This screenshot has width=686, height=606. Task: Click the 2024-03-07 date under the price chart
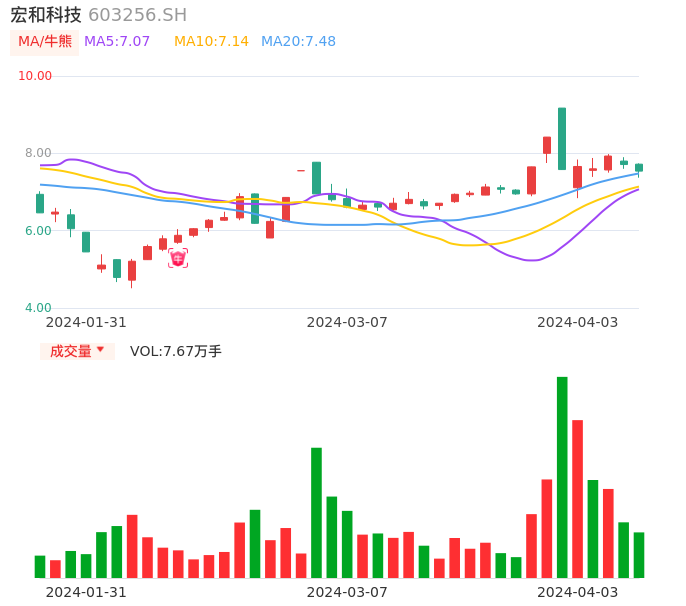347,322
